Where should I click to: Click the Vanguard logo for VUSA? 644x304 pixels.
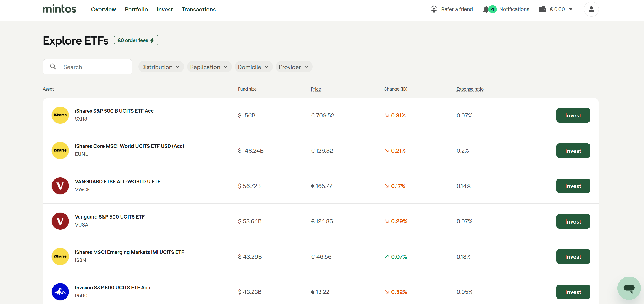(60, 221)
